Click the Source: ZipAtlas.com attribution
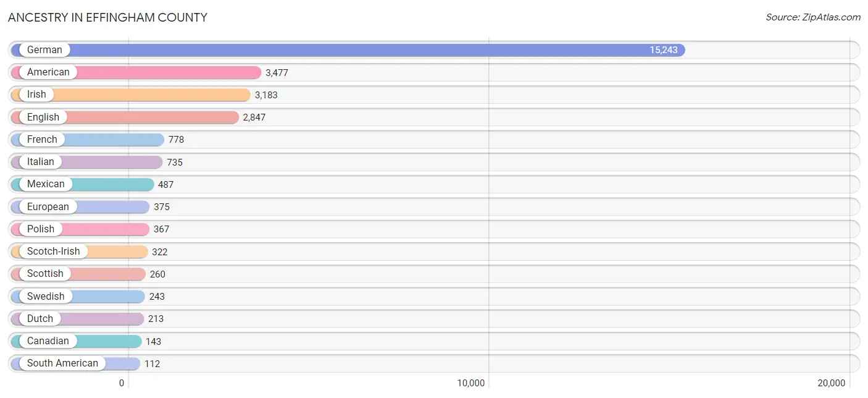 pos(813,17)
